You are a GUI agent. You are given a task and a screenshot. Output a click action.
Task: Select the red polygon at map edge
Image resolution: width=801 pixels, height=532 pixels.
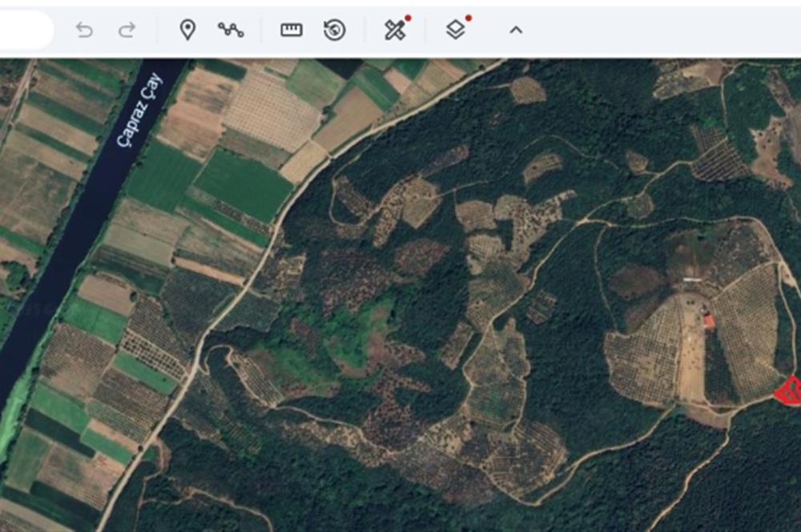pos(789,391)
